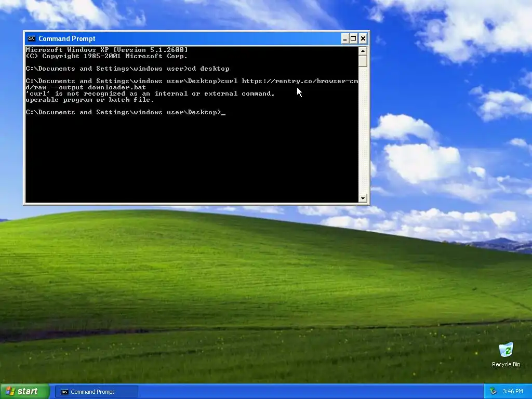Close the Command Prompt window
The width and height of the screenshot is (532, 399).
coord(363,38)
